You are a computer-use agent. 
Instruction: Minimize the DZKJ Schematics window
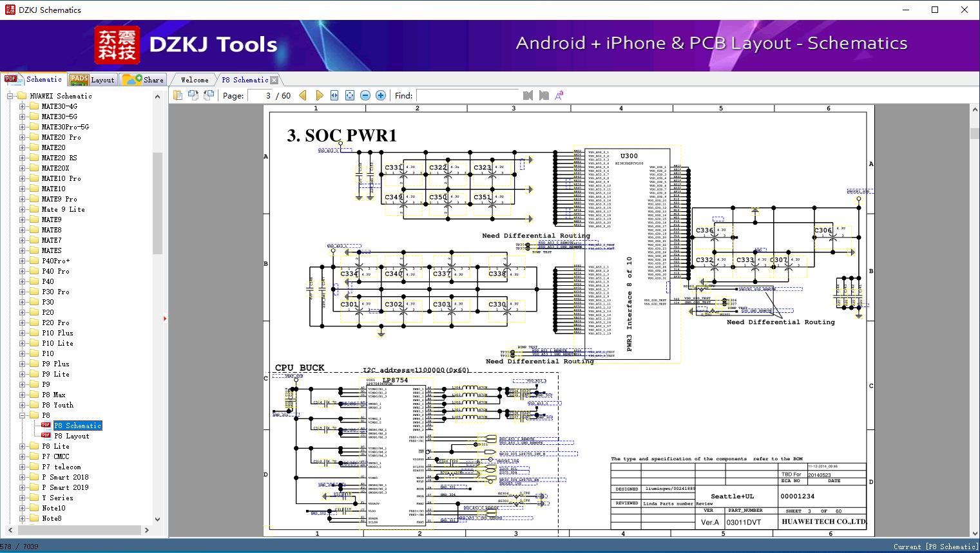[x=905, y=10]
